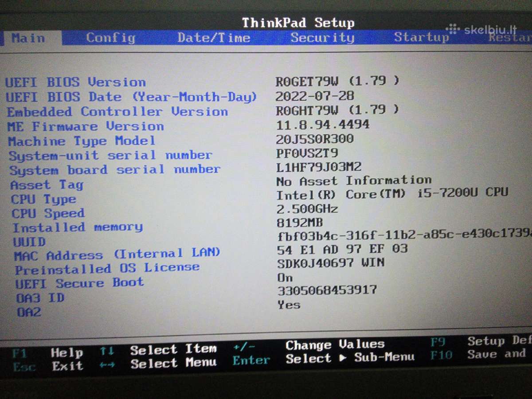Select the Asset Tag label
Viewport: 532px width, 399px height.
tap(47, 185)
